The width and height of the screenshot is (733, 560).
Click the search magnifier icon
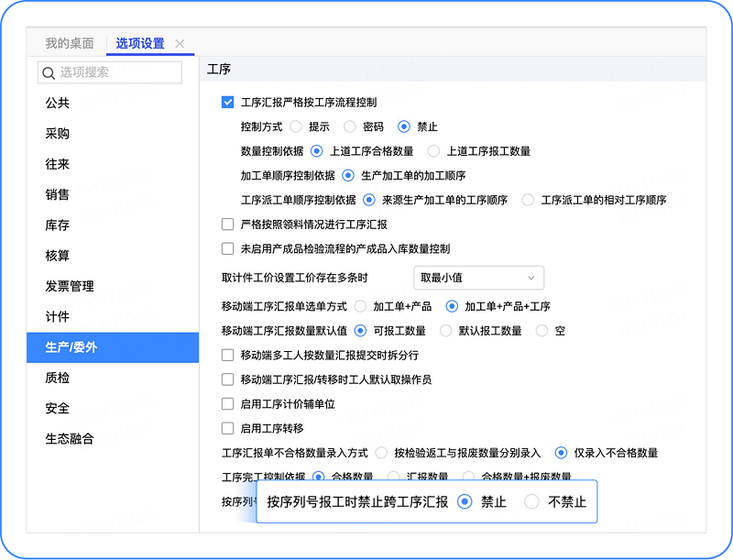point(49,73)
